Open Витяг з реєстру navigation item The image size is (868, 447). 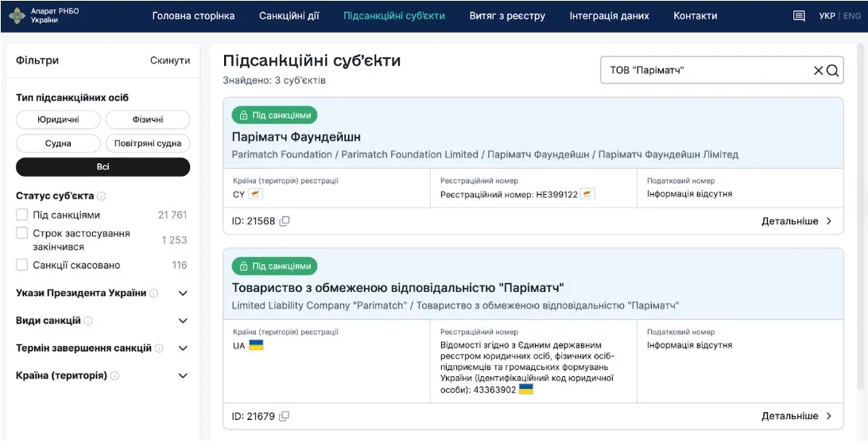[x=507, y=16]
